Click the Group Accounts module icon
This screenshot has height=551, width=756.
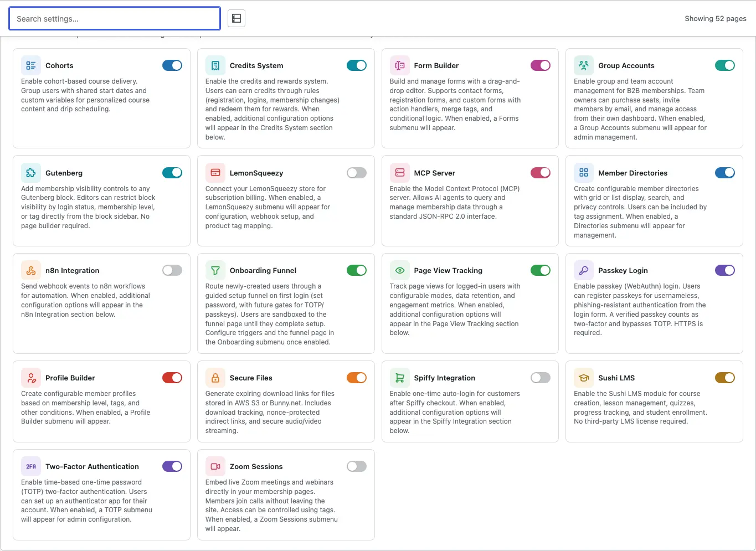pyautogui.click(x=584, y=65)
